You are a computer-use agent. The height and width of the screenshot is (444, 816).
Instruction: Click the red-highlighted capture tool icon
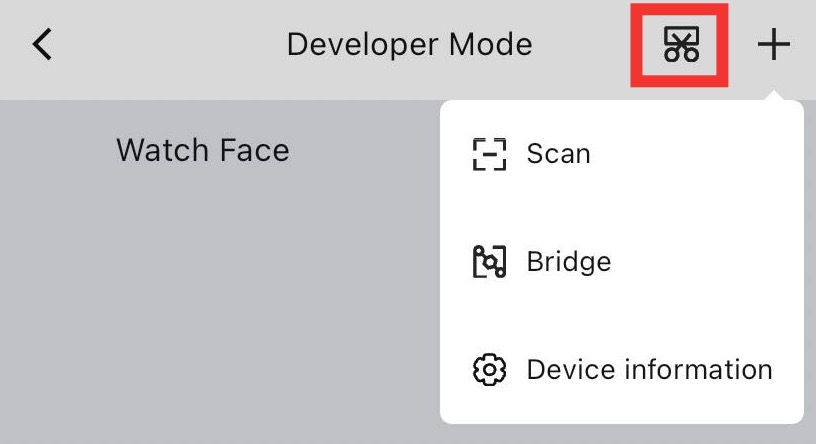point(680,45)
